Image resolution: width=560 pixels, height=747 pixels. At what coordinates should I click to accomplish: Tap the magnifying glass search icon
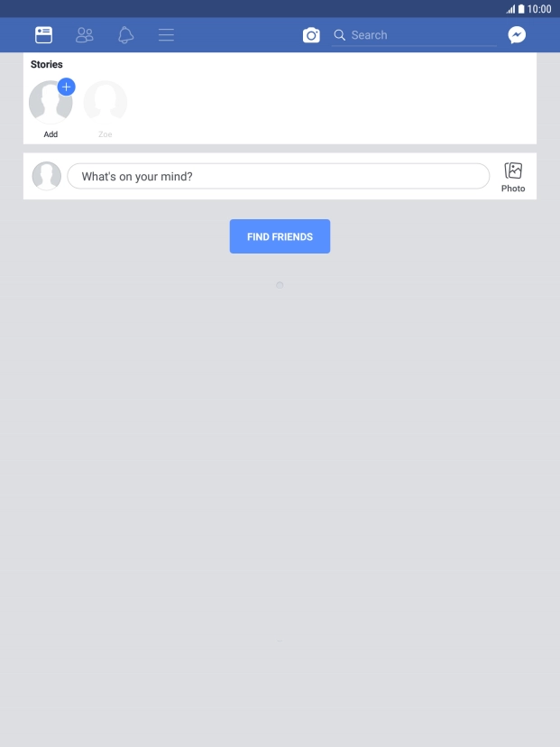pyautogui.click(x=340, y=35)
